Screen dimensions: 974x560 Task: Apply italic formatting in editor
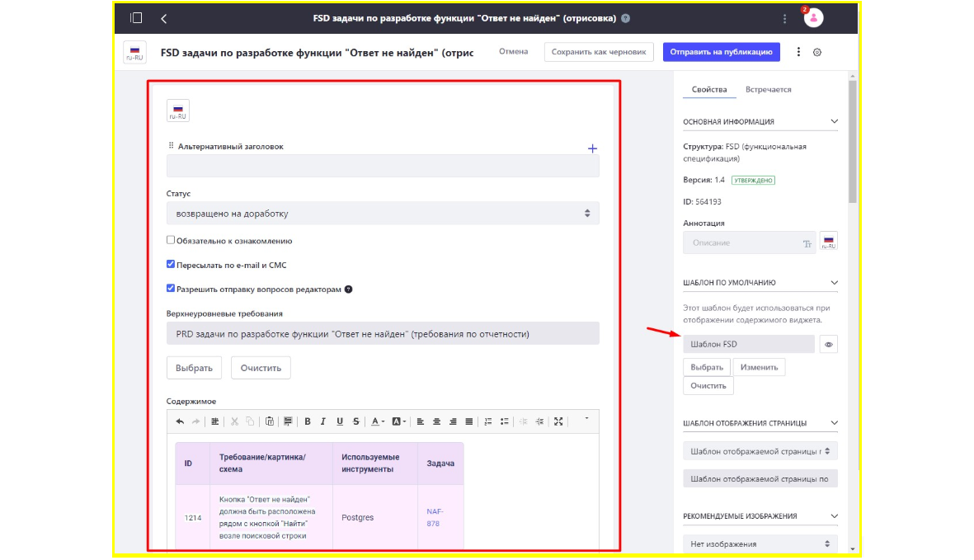pos(323,421)
